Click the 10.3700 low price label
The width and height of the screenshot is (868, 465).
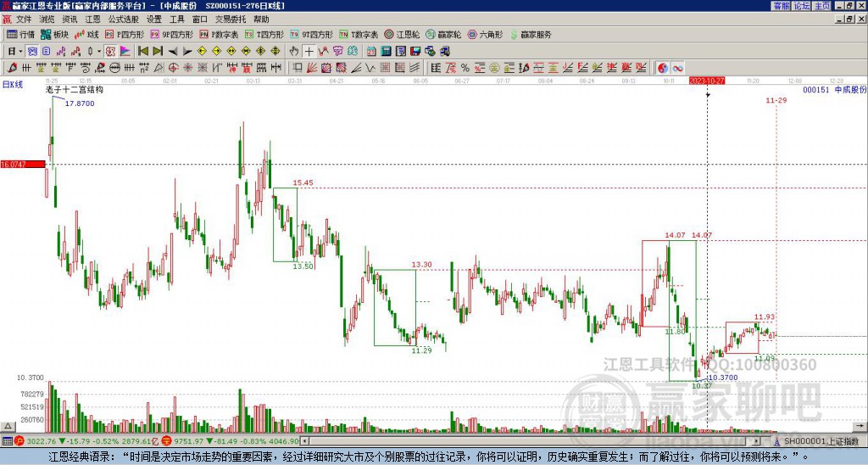pos(723,378)
